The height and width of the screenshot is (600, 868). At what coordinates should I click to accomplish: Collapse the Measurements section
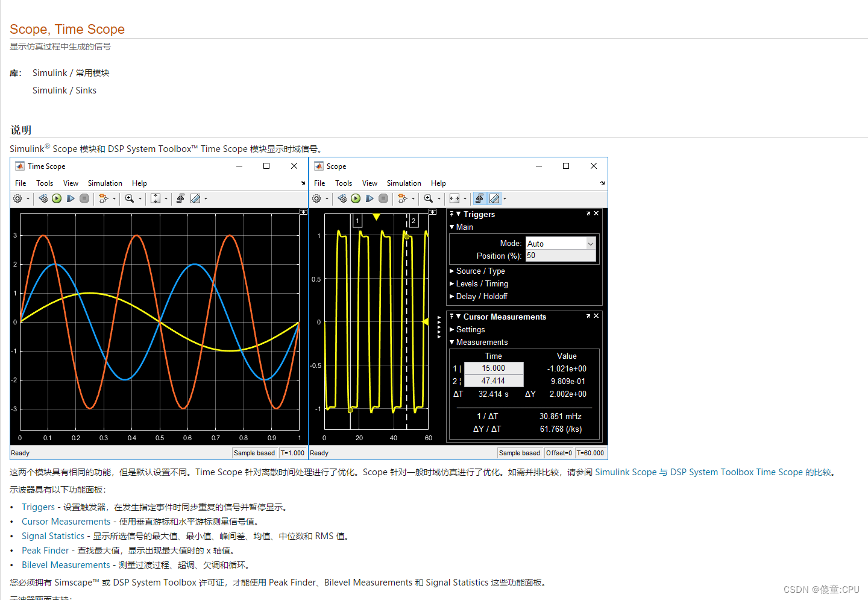coord(452,342)
